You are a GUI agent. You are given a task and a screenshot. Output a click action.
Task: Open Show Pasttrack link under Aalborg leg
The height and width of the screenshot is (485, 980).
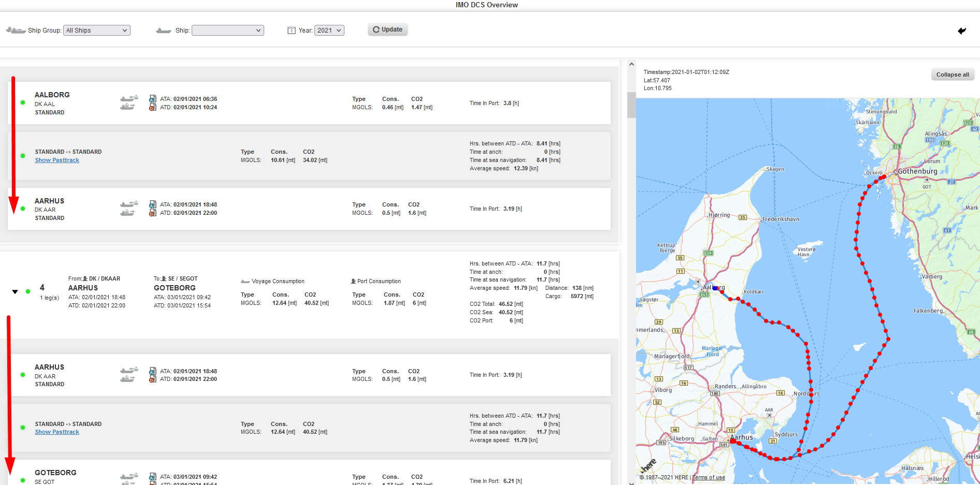click(57, 160)
